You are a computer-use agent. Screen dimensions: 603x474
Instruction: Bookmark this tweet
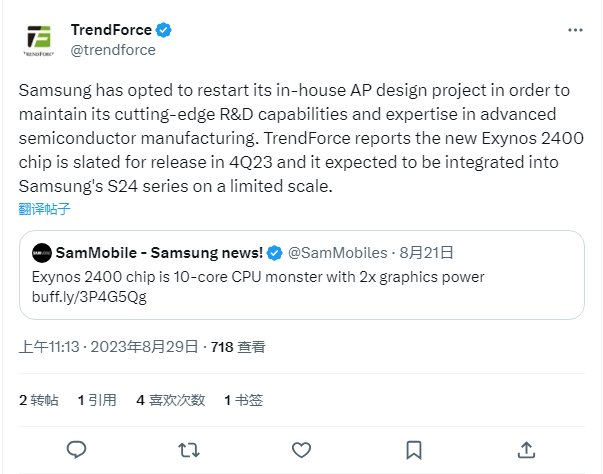[x=413, y=448]
